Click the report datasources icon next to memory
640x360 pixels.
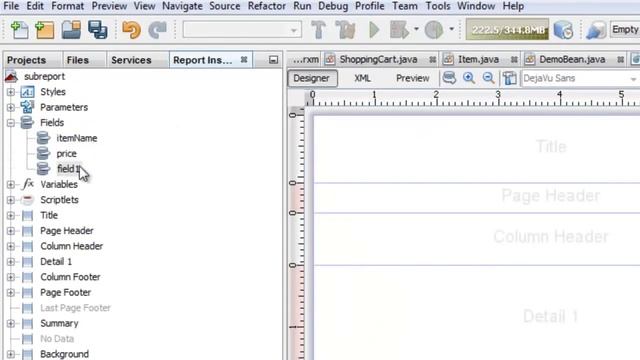[563, 30]
